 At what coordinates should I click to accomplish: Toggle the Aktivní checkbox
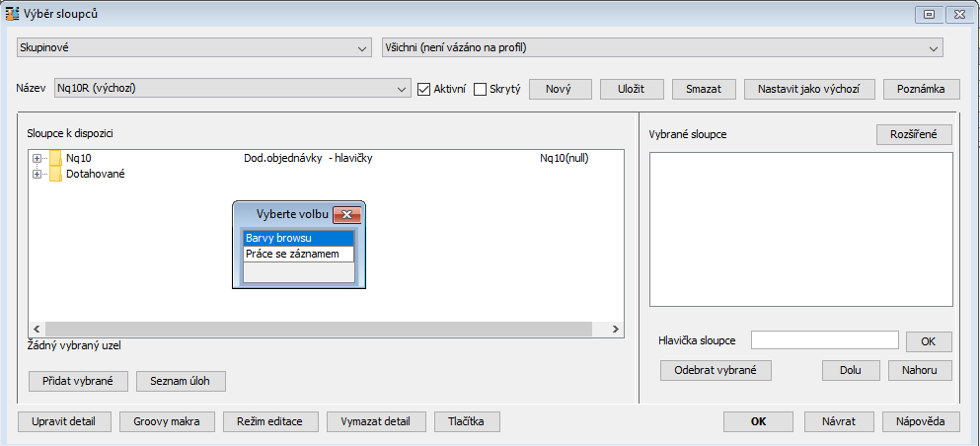point(424,89)
